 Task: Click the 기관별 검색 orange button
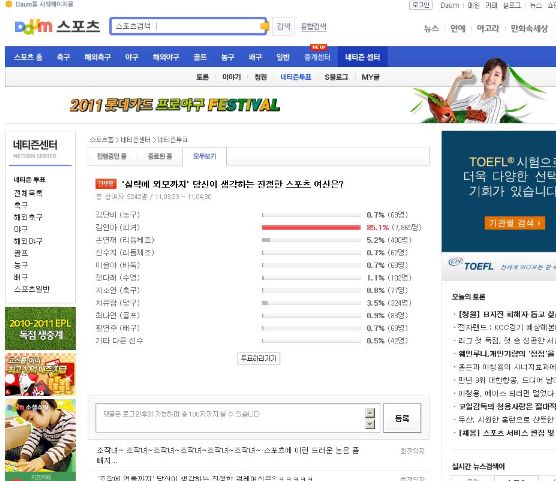515,223
